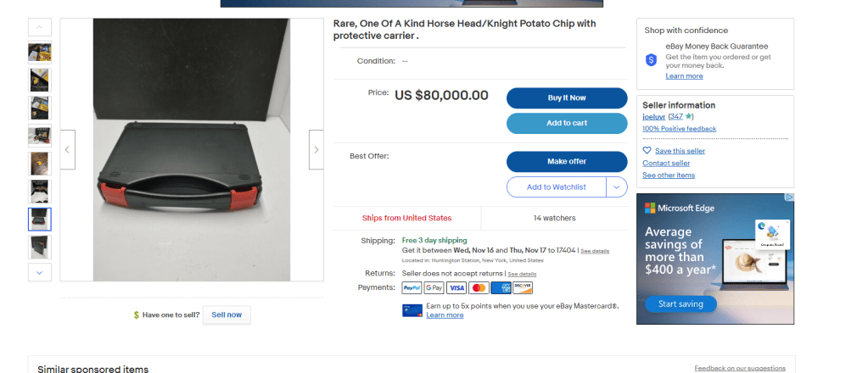Click the Google Pay payment icon
The image size is (868, 373).
click(434, 288)
